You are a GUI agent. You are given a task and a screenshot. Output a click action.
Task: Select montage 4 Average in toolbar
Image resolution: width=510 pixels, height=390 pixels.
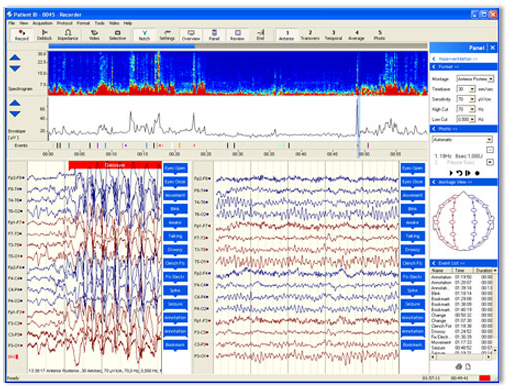tap(356, 35)
